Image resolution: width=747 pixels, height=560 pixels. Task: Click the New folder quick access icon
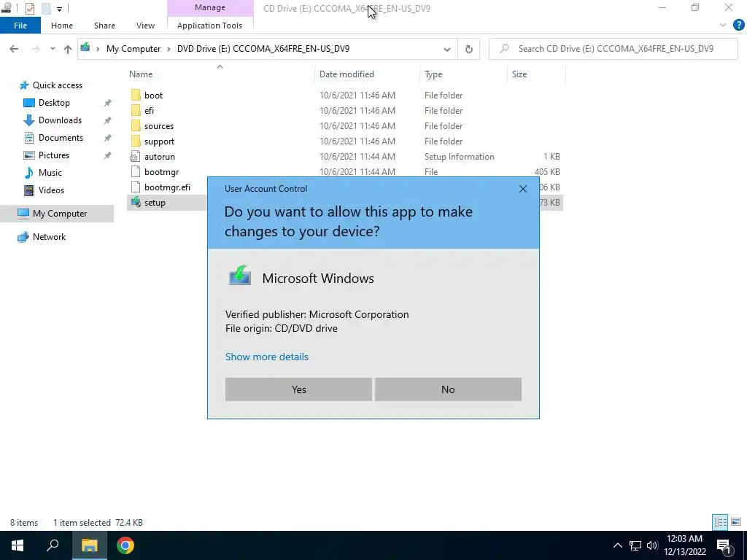[46, 8]
